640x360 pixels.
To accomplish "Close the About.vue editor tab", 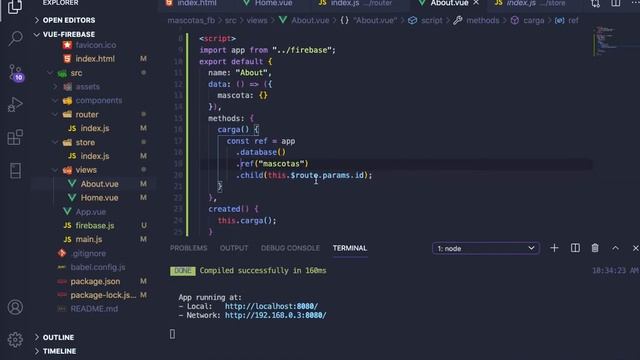I will [x=476, y=3].
